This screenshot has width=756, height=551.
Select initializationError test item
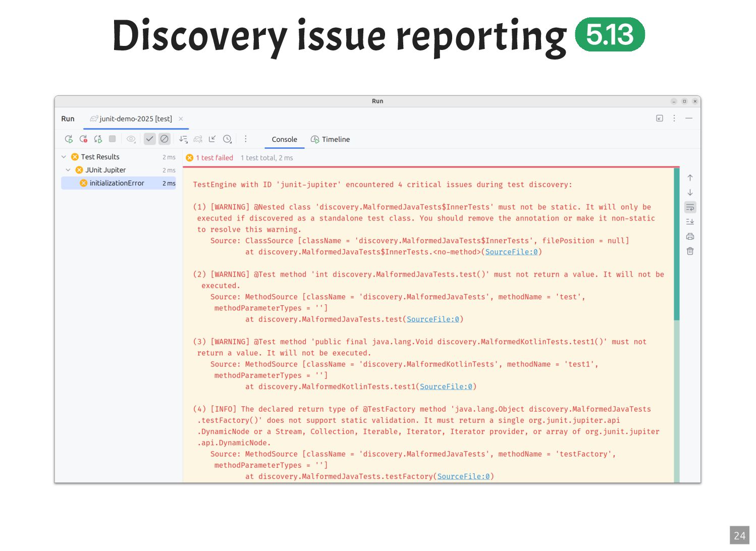tap(119, 183)
